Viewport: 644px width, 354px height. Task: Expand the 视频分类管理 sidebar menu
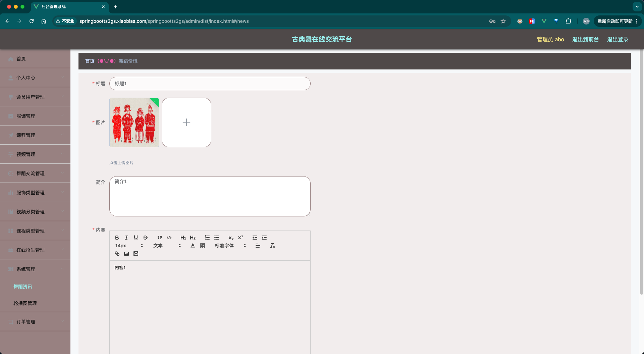tap(35, 212)
